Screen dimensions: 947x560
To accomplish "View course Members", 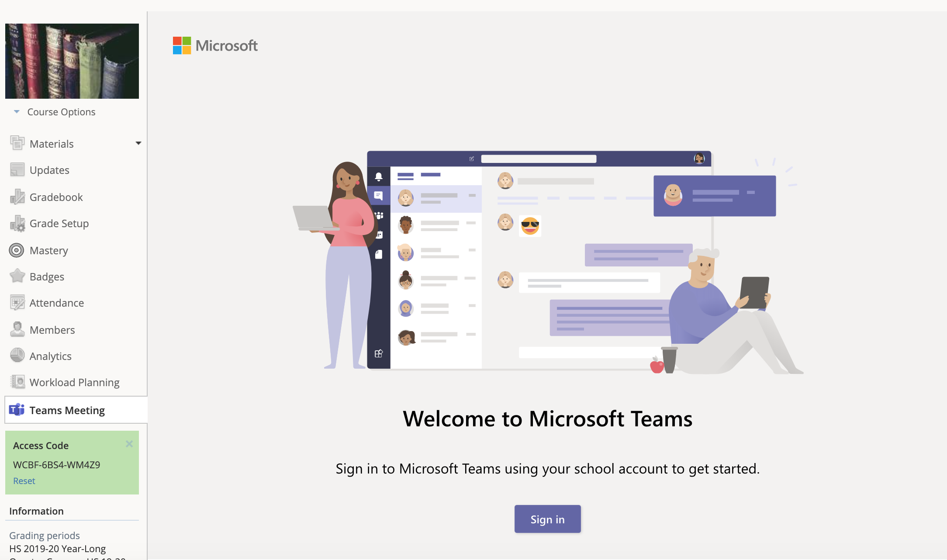I will point(52,330).
